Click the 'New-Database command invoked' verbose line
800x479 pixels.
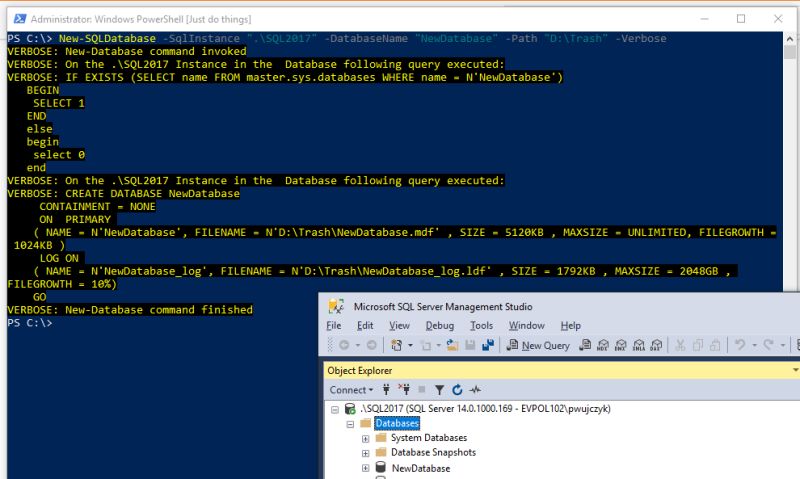pyautogui.click(x=127, y=52)
